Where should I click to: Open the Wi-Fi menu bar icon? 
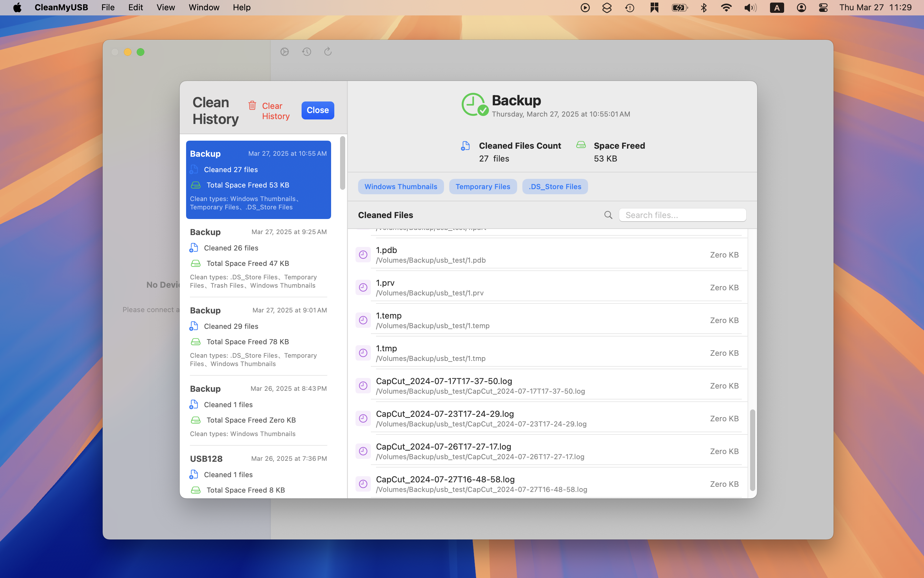tap(726, 8)
